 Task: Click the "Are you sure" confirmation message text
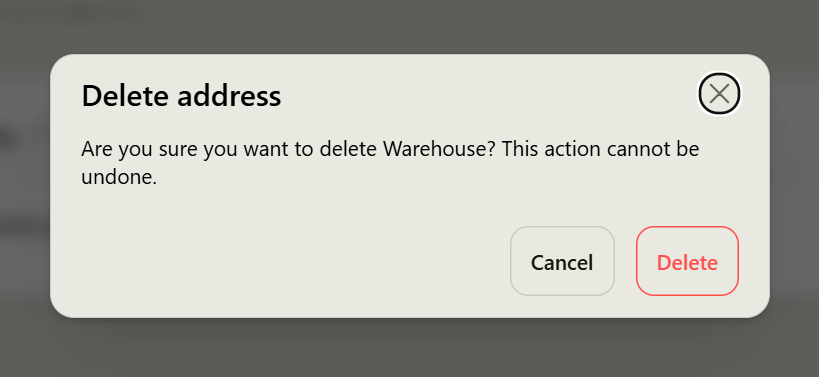pyautogui.click(x=390, y=163)
